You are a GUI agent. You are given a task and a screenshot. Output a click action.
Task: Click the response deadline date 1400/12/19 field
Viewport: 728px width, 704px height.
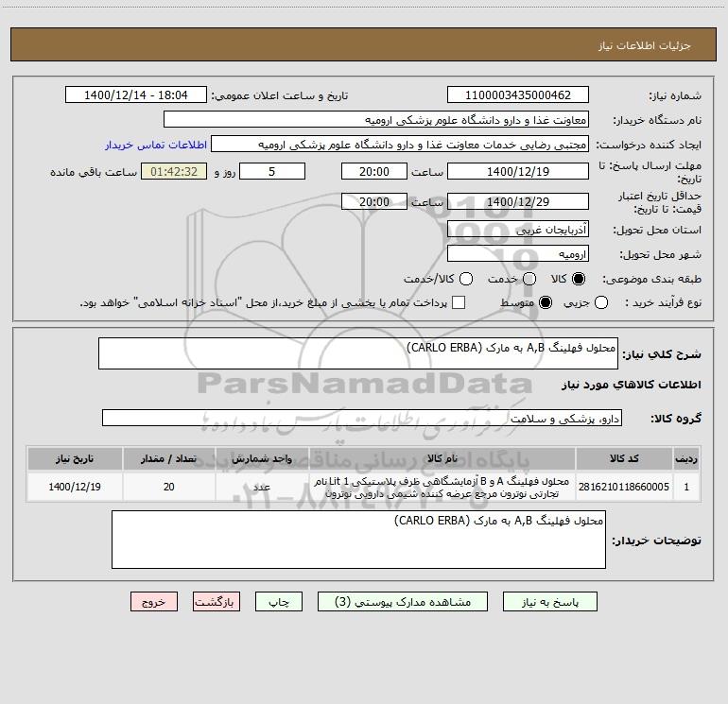pyautogui.click(x=518, y=172)
